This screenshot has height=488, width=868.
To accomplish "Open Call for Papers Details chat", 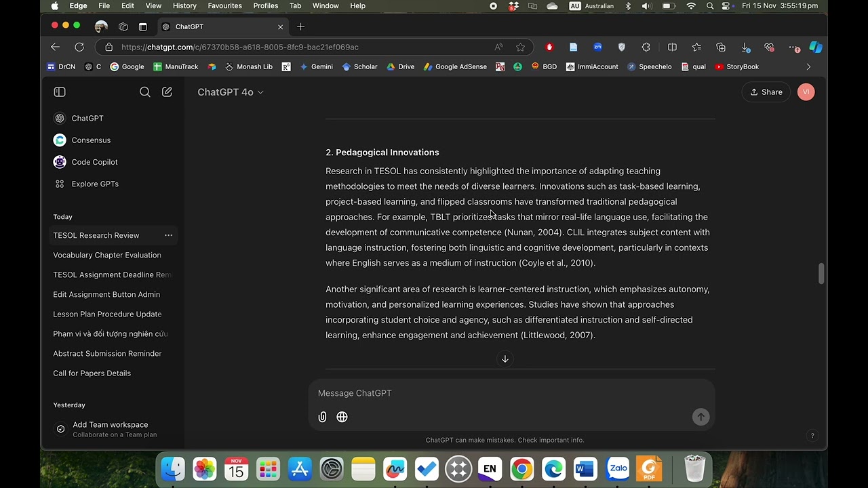I will click(x=92, y=373).
